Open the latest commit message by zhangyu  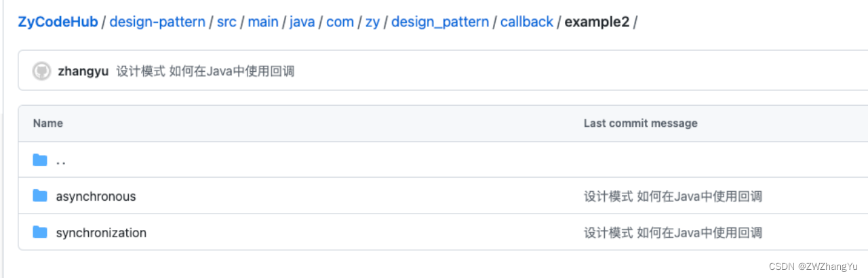pos(205,71)
